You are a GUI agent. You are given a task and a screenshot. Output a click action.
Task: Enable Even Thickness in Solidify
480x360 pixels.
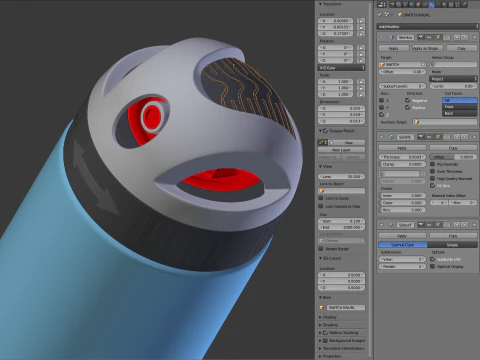pyautogui.click(x=433, y=171)
